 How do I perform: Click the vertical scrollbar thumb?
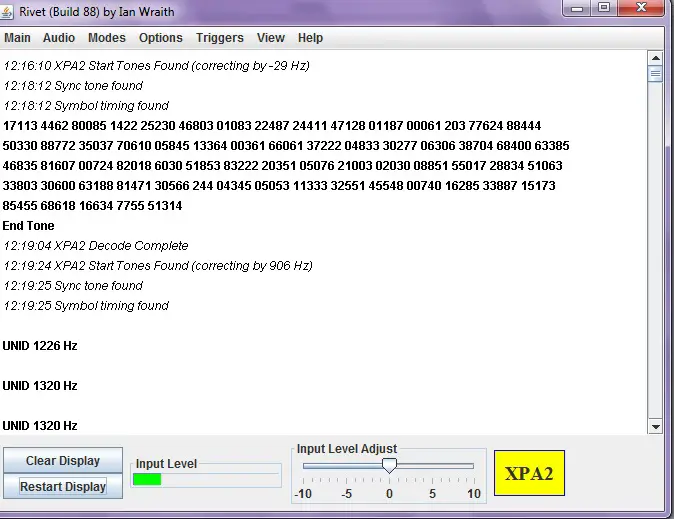coord(656,74)
